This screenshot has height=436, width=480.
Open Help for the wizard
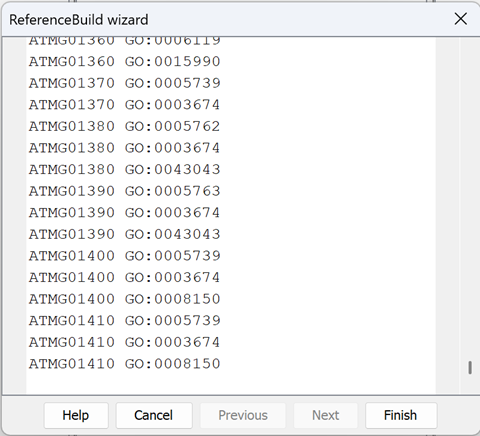click(x=76, y=415)
